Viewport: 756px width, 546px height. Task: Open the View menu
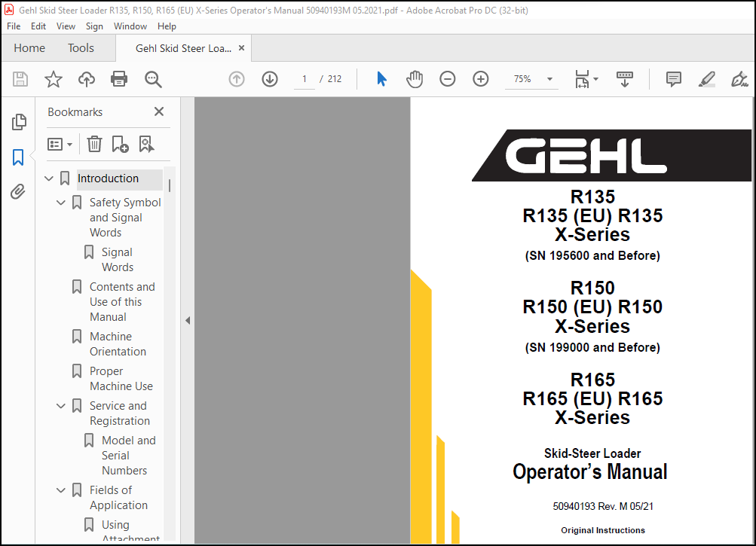tap(66, 26)
